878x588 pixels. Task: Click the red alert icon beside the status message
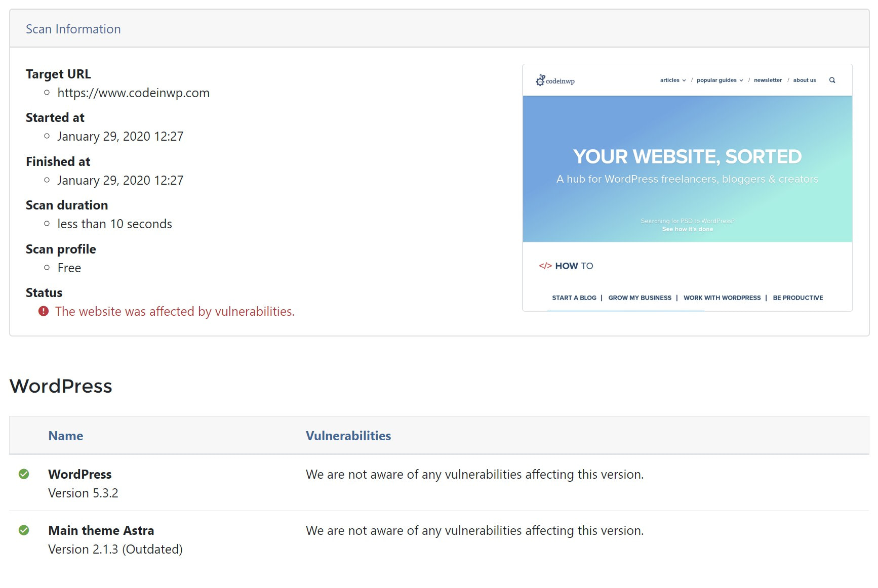(44, 311)
